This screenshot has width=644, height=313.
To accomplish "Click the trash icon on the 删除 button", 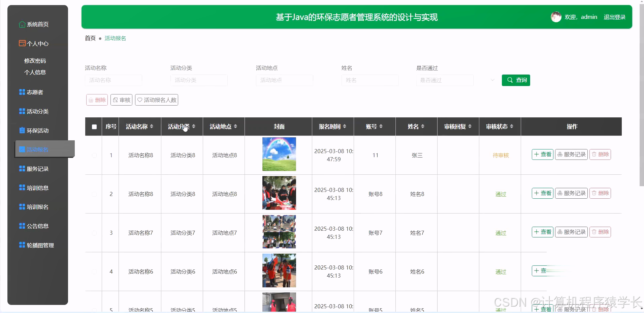I will pos(91,100).
